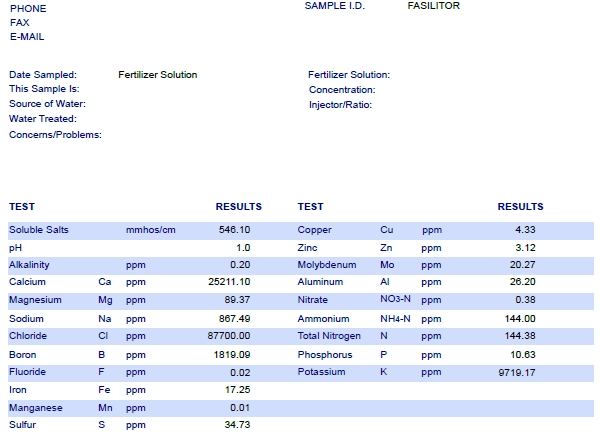This screenshot has width=601, height=440.
Task: Select the E-MAIL label
Action: tap(27, 37)
